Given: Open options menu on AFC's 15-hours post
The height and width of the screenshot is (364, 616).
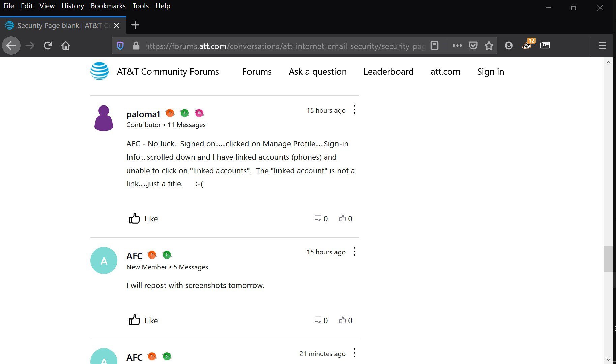Looking at the screenshot, I should pos(354,252).
